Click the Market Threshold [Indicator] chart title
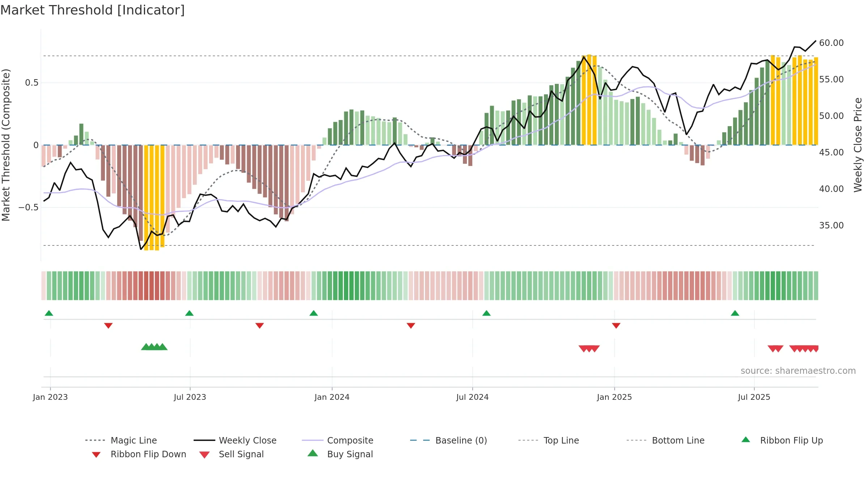 tap(93, 10)
